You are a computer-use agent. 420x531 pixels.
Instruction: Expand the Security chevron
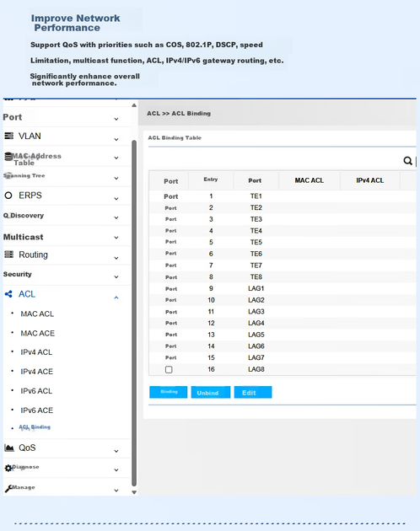[x=116, y=276]
